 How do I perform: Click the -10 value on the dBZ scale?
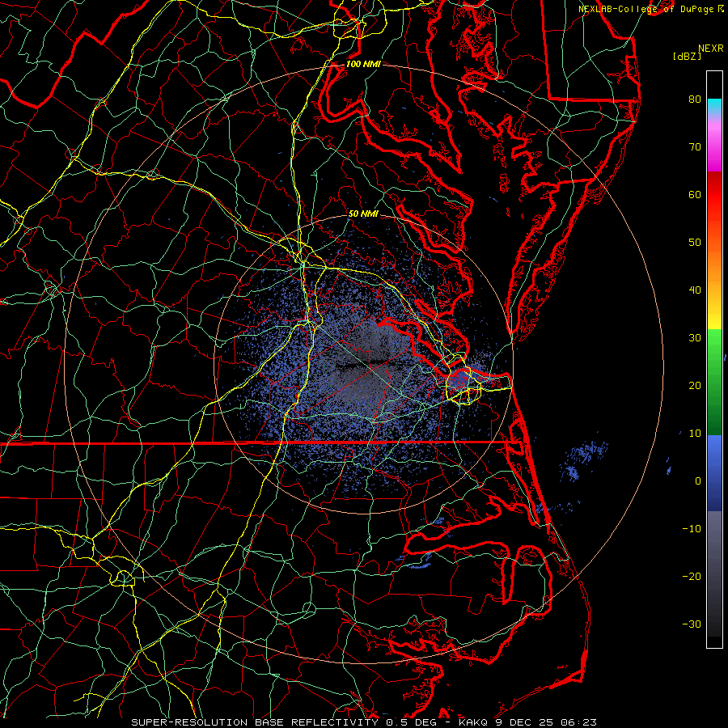click(692, 528)
